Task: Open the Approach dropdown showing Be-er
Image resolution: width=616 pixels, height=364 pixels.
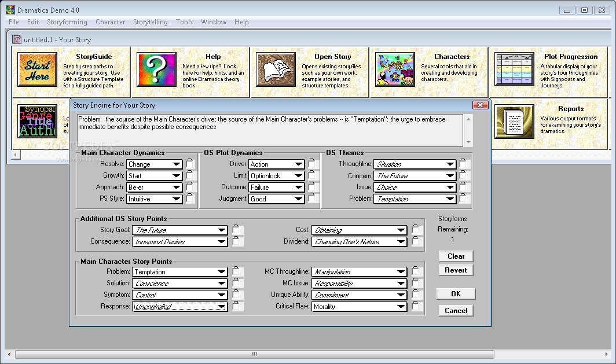Action: tap(155, 187)
